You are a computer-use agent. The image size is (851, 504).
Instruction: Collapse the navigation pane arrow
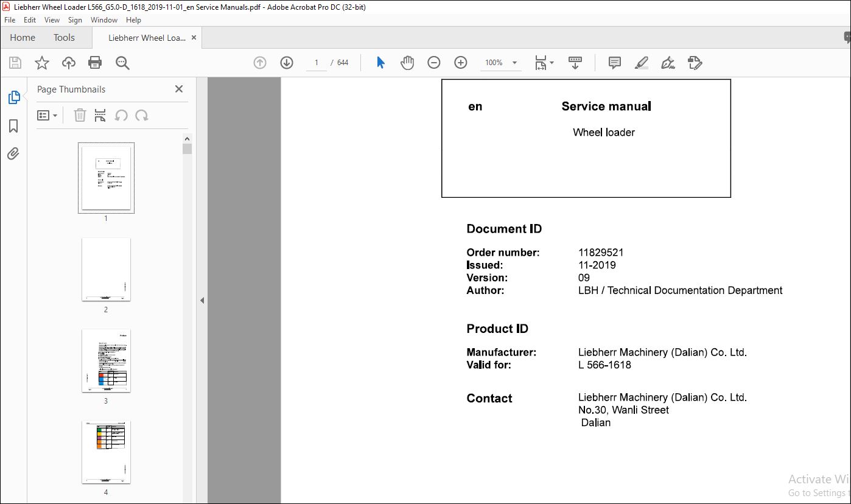(202, 300)
